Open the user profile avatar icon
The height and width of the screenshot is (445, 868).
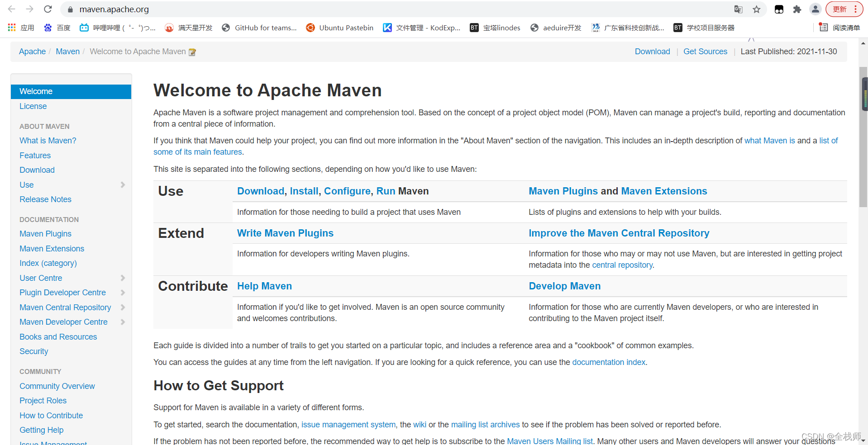pos(816,9)
